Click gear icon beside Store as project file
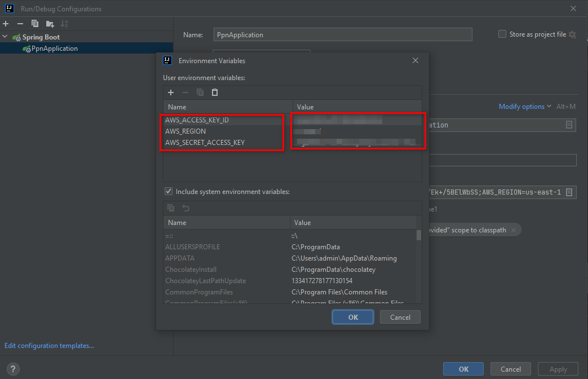The height and width of the screenshot is (379, 588). [x=572, y=34]
